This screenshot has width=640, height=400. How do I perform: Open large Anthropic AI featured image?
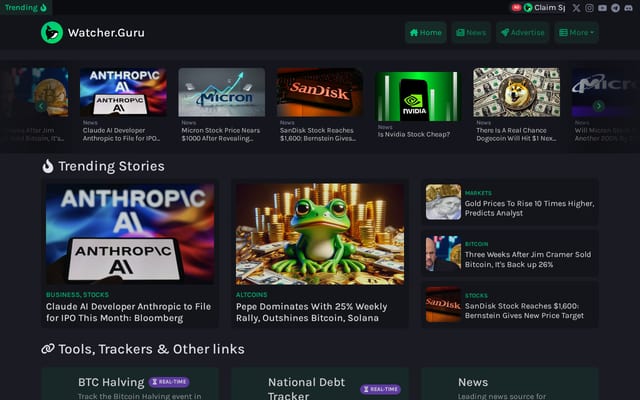coord(130,234)
